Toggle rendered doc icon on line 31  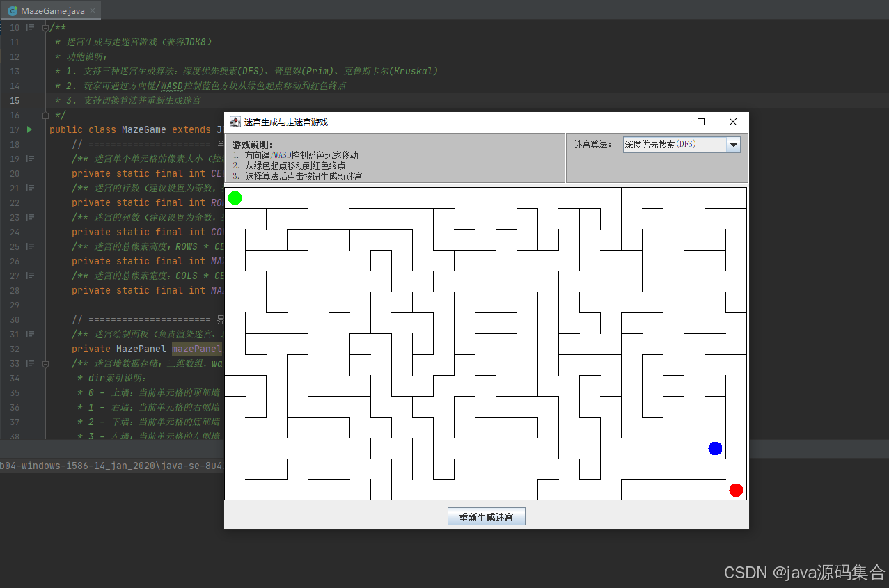click(x=30, y=334)
